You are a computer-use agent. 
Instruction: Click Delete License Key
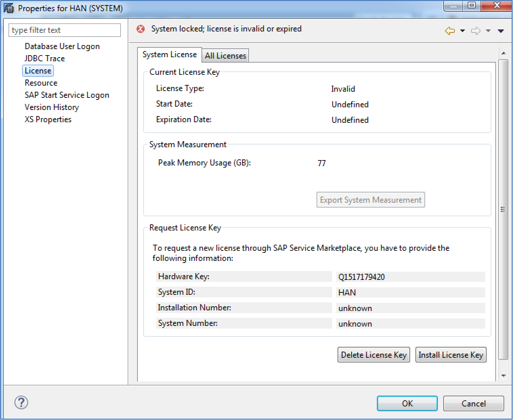pyautogui.click(x=373, y=355)
